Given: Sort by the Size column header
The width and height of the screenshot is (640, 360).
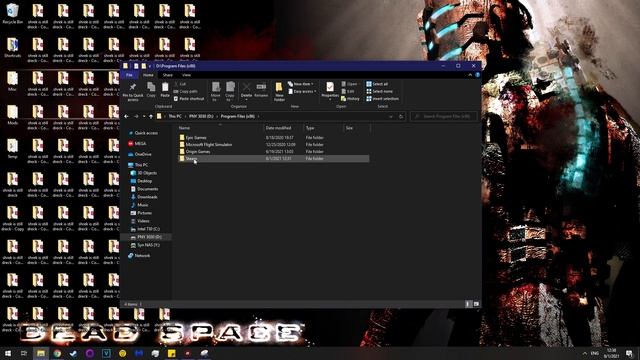Looking at the screenshot, I should (357, 128).
